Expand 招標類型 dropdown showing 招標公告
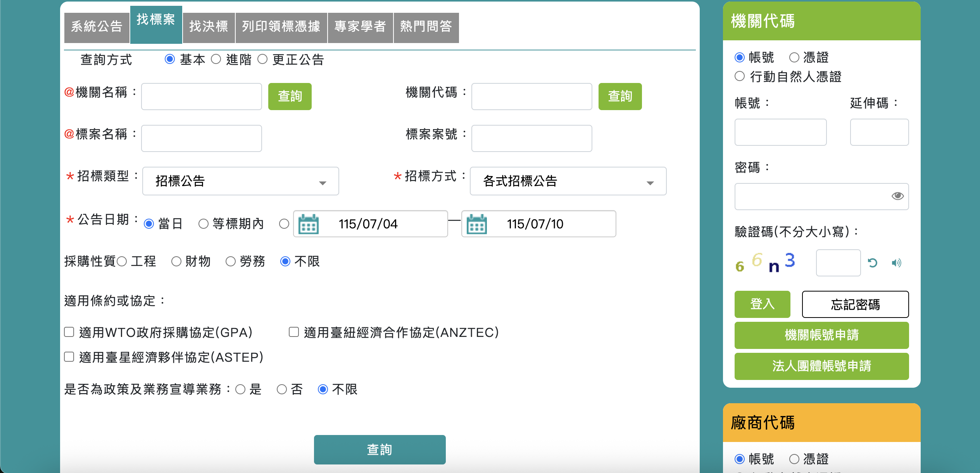 [241, 181]
